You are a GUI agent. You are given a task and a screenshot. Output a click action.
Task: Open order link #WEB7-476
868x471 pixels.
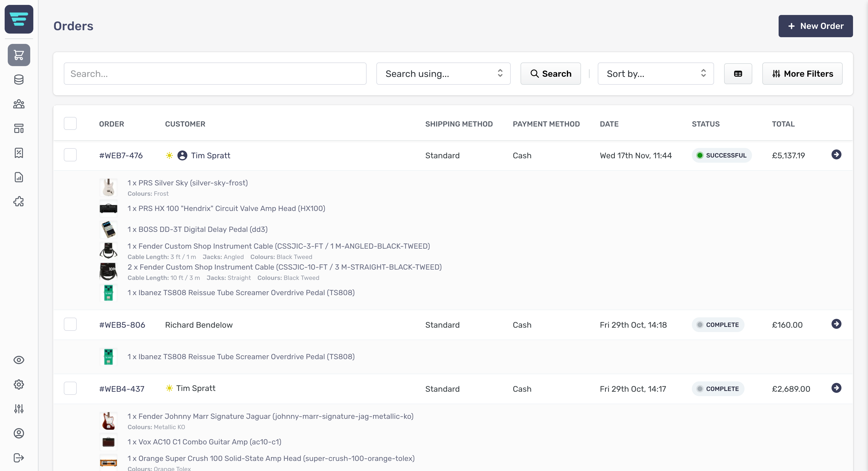[121, 156]
